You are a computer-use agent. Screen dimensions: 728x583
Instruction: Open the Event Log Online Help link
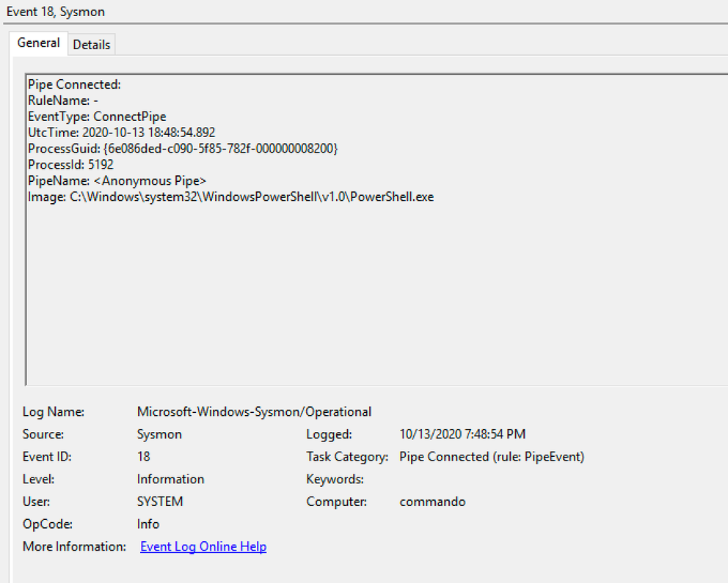[x=203, y=546]
